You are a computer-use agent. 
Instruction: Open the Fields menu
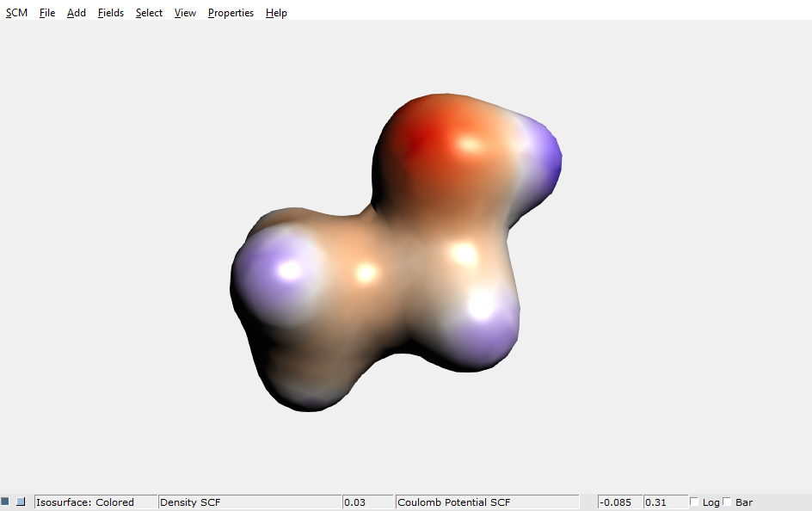point(110,12)
